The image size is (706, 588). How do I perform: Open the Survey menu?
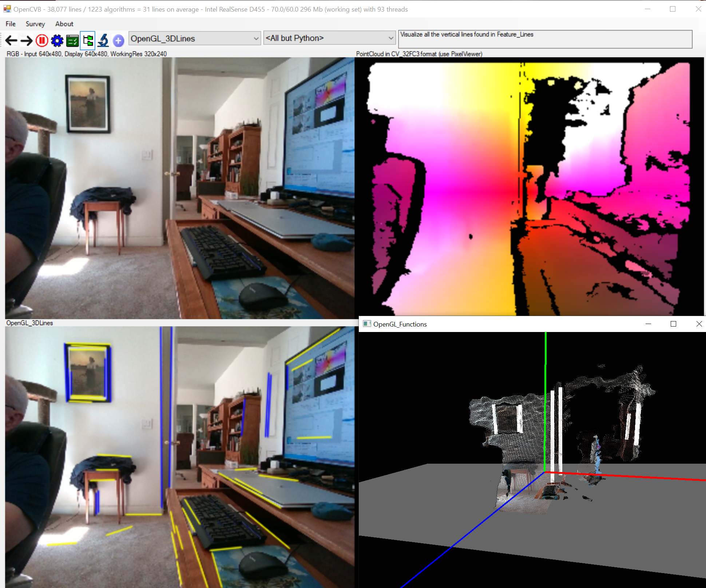[x=35, y=24]
